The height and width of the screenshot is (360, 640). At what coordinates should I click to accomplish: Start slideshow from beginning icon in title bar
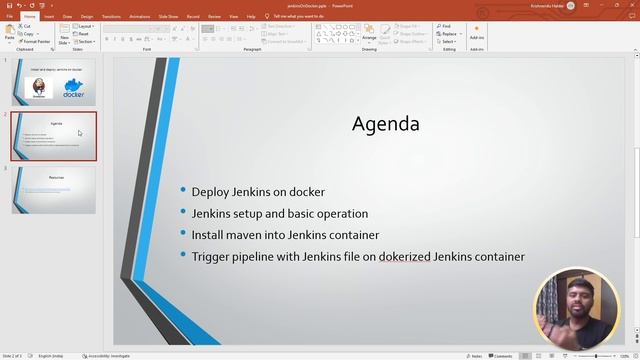tap(42, 6)
